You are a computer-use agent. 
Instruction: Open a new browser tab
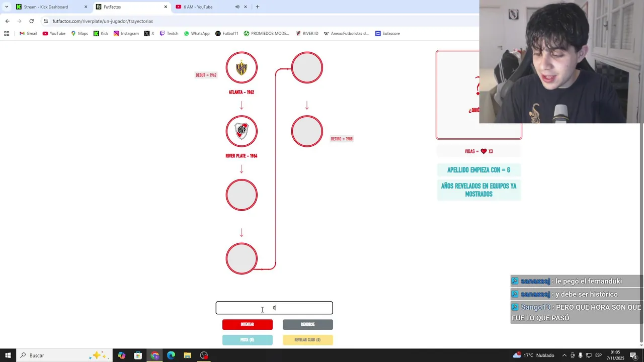258,7
